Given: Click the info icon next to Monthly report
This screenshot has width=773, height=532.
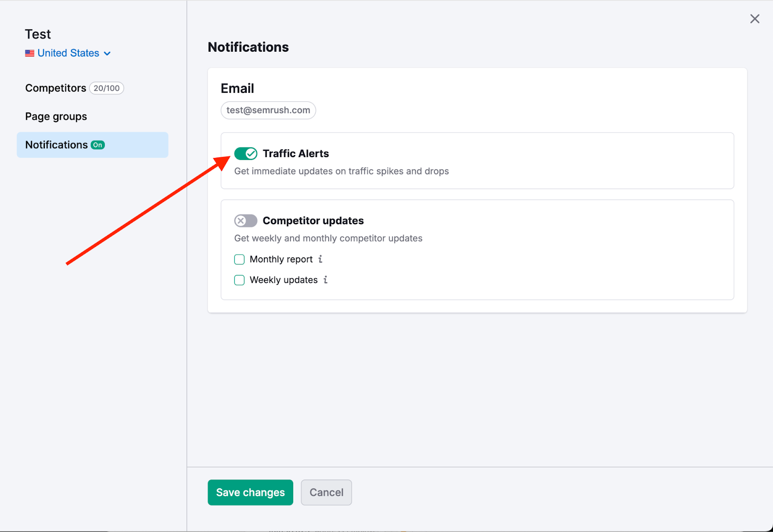Looking at the screenshot, I should point(320,259).
